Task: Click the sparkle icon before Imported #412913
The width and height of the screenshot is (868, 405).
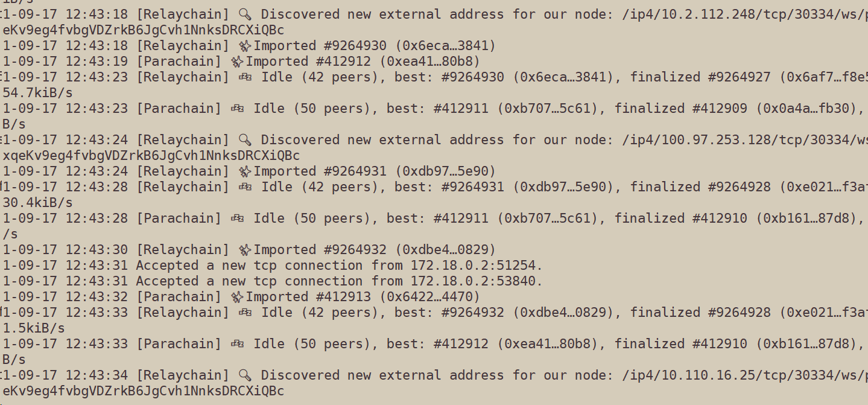Action: pos(237,296)
